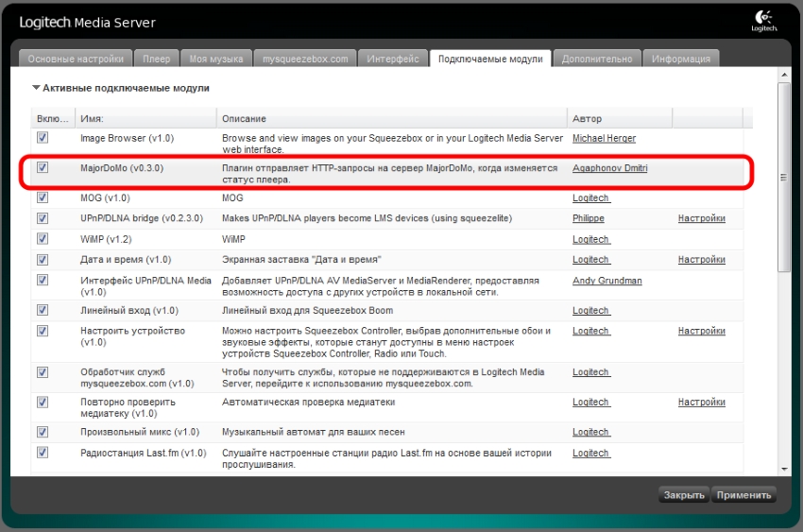
Task: Click the Имя column header
Action: 92,119
